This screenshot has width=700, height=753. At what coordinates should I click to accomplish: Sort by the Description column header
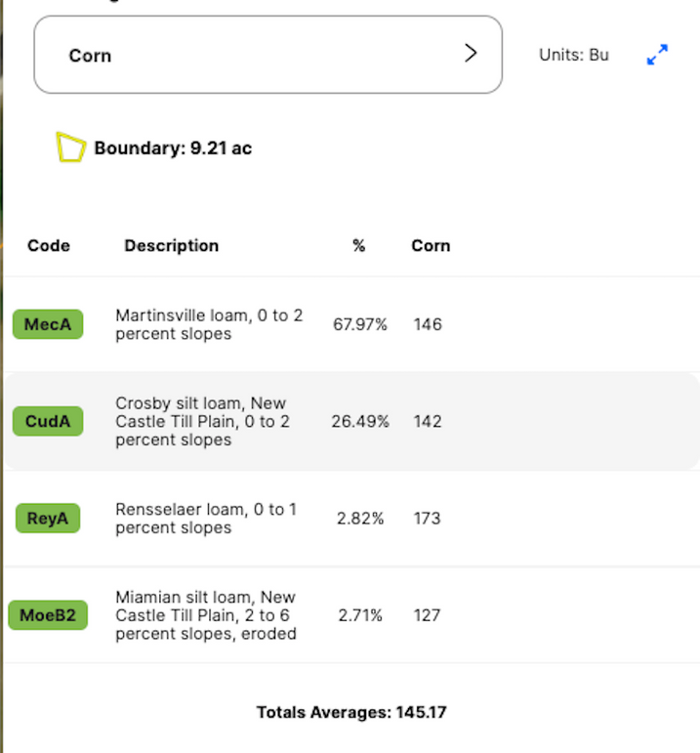pos(171,245)
